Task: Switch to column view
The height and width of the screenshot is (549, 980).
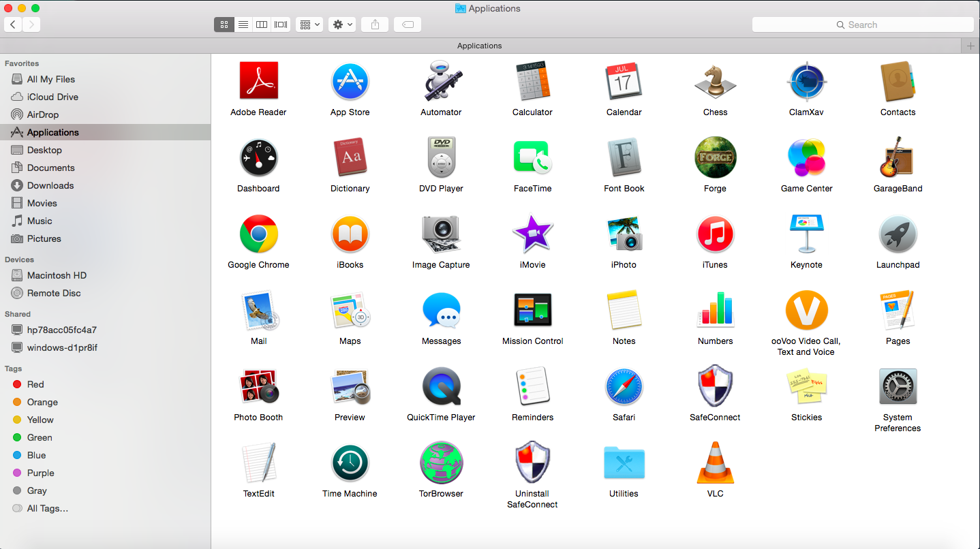Action: point(262,25)
